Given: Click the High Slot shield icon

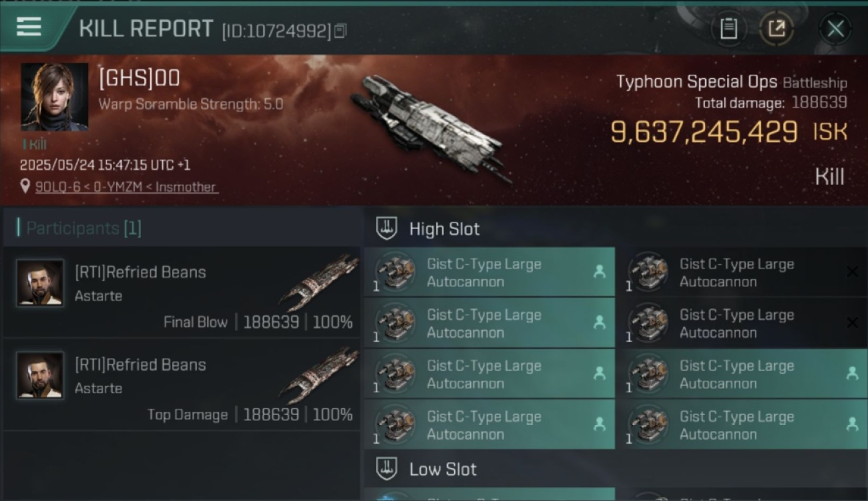Looking at the screenshot, I should 387,228.
